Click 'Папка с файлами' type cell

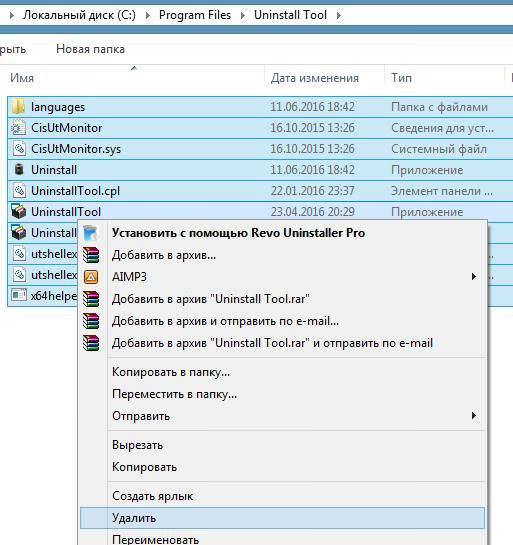pyautogui.click(x=439, y=107)
